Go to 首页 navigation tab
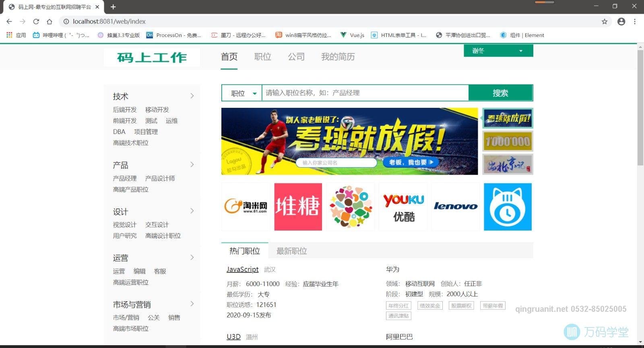 click(229, 57)
